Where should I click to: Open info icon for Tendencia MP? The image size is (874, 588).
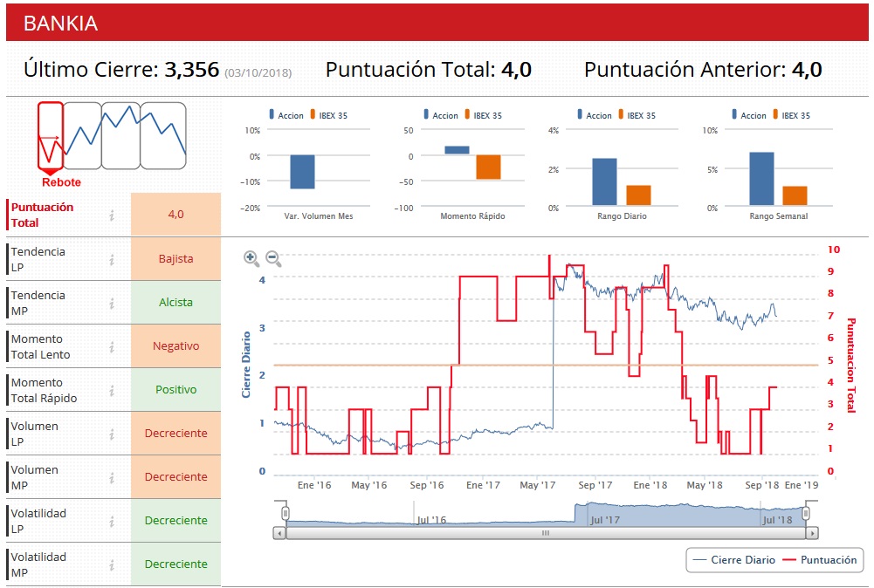coord(112,303)
